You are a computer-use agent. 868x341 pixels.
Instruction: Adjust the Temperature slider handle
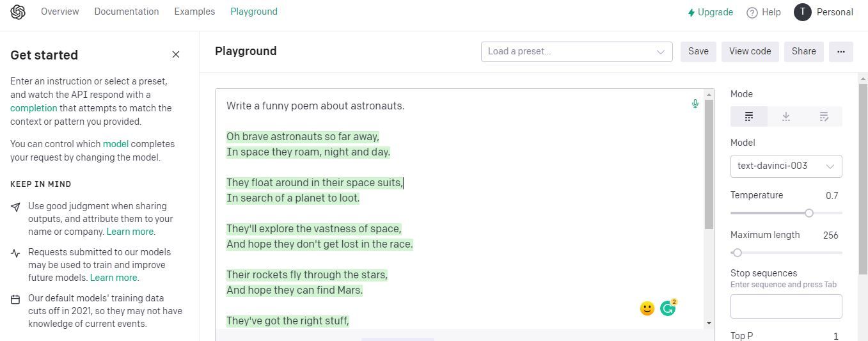[809, 213]
